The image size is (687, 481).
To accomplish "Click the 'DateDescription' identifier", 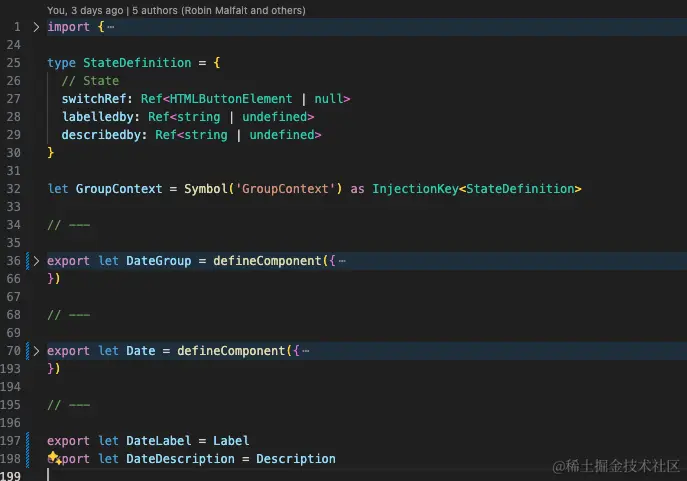I will [x=181, y=459].
